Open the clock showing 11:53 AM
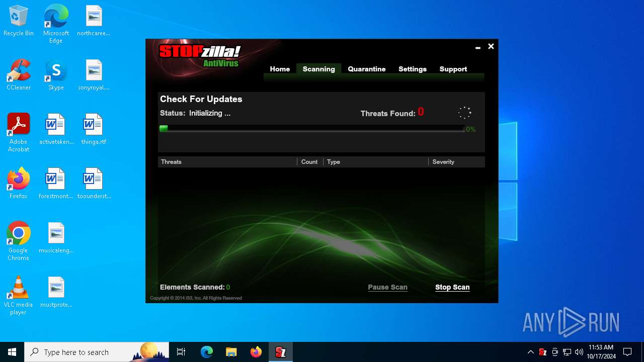The image size is (644, 362). click(x=601, y=352)
